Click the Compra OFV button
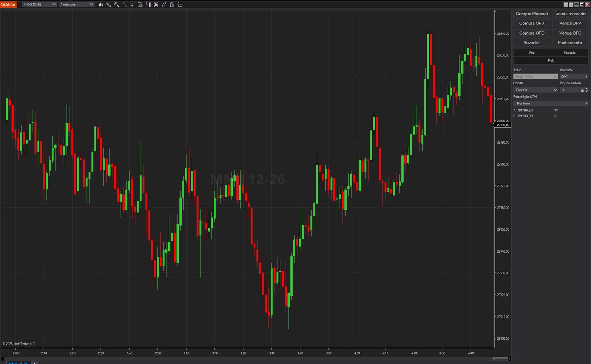 pos(532,23)
